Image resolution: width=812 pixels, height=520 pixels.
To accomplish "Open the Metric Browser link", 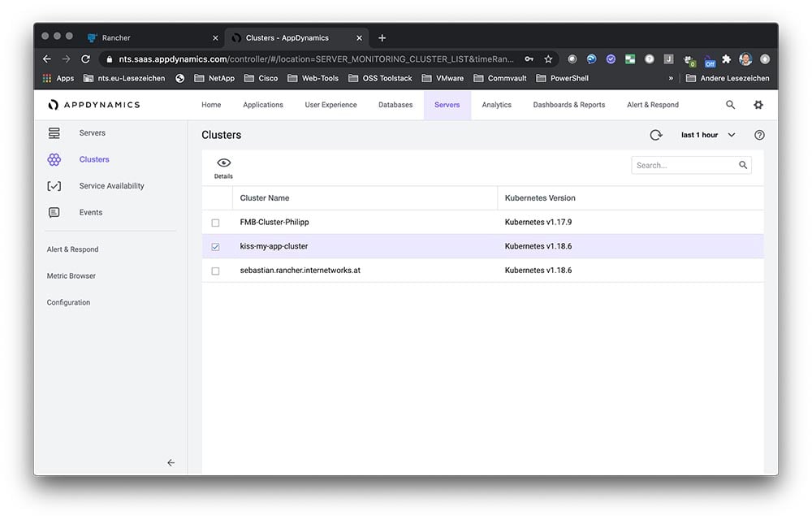I will click(71, 276).
